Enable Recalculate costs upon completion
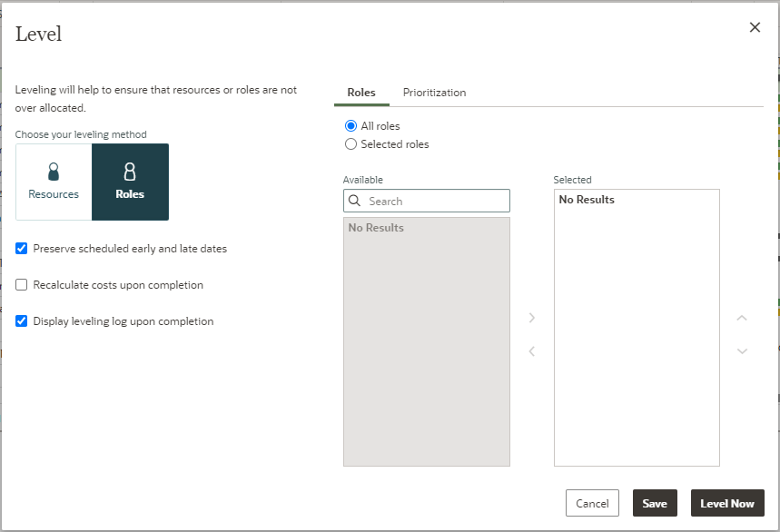This screenshot has width=780, height=532. tap(22, 285)
